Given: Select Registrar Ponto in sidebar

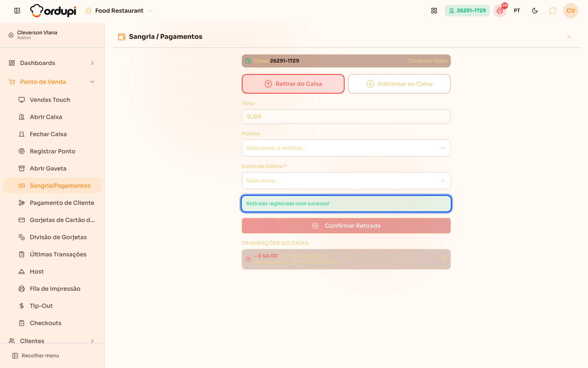Looking at the screenshot, I should click(x=52, y=151).
